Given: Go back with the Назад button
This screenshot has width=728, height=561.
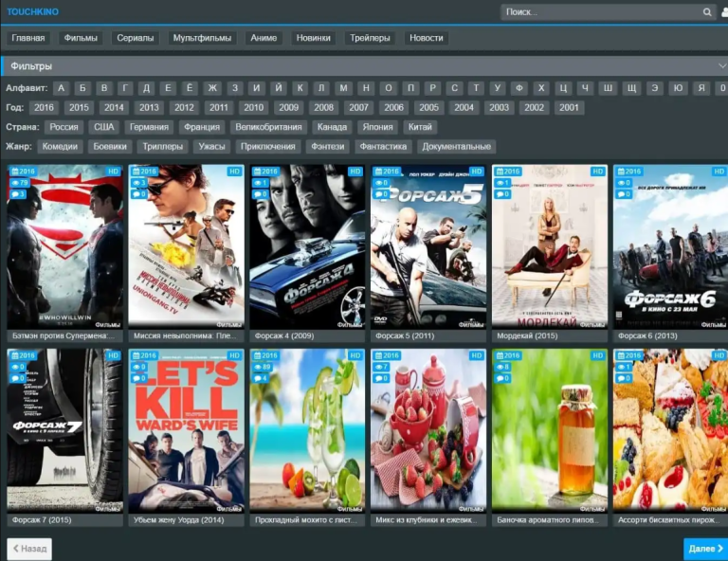Looking at the screenshot, I should [x=29, y=549].
